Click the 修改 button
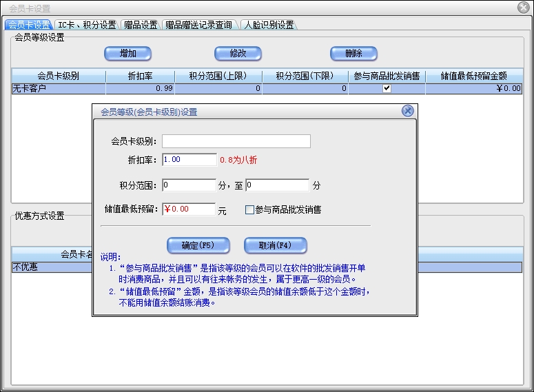This screenshot has height=392, width=534. (238, 54)
